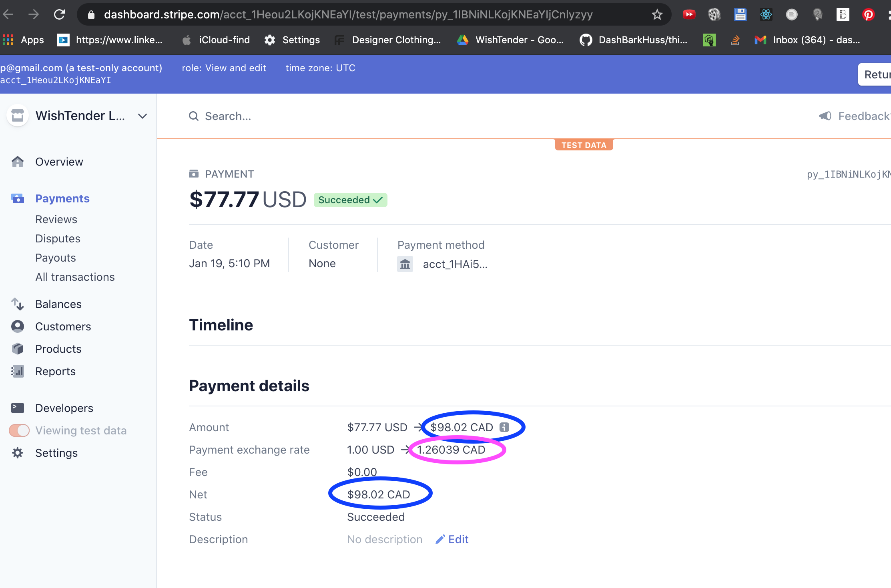891x588 pixels.
Task: Click the Developers terminal icon
Action: pyautogui.click(x=18, y=408)
